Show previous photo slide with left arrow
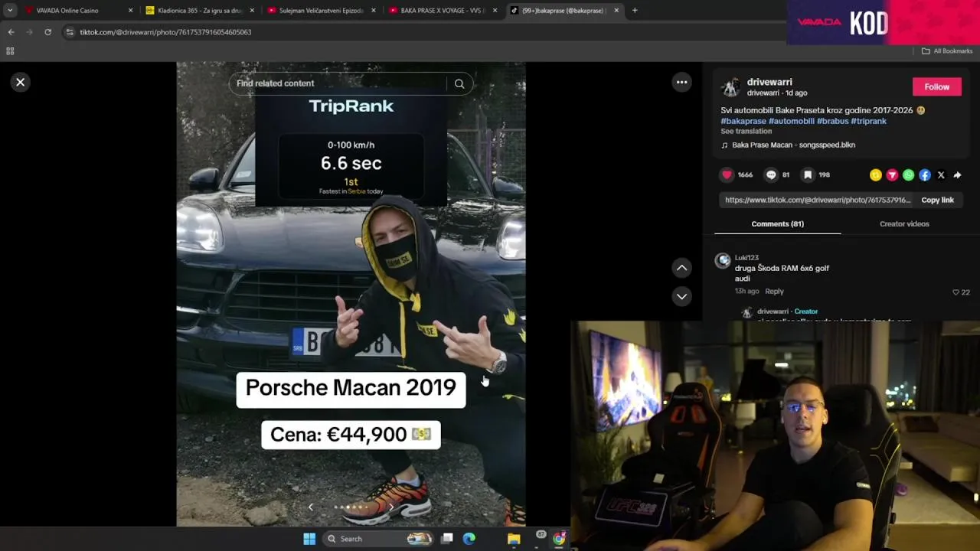This screenshot has width=980, height=551. (311, 507)
